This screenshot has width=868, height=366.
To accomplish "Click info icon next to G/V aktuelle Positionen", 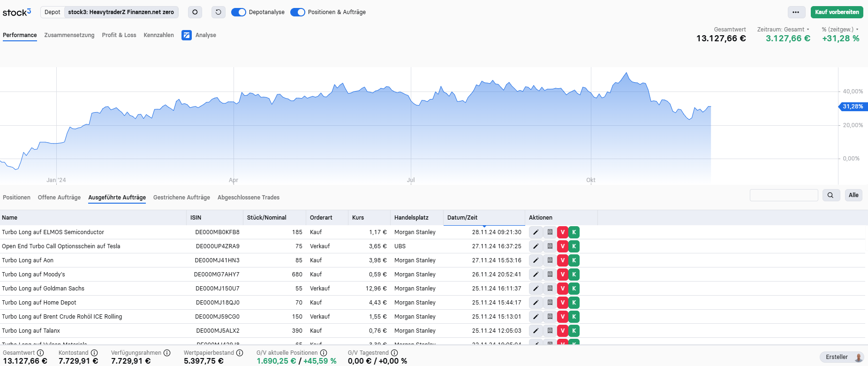I will 324,353.
